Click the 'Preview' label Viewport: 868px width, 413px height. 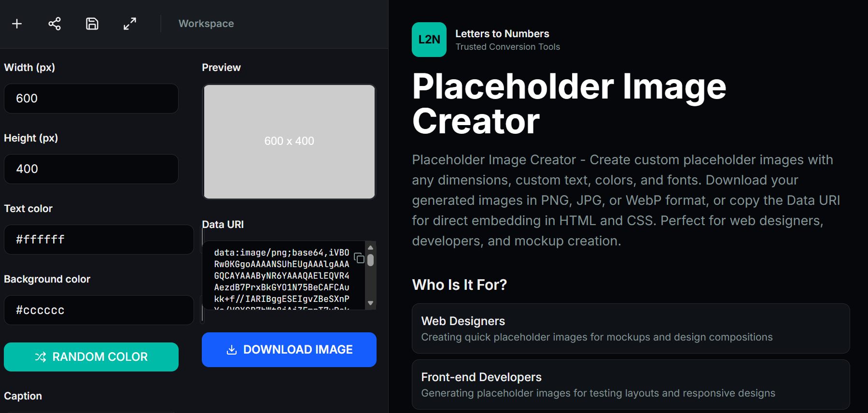[x=221, y=68]
